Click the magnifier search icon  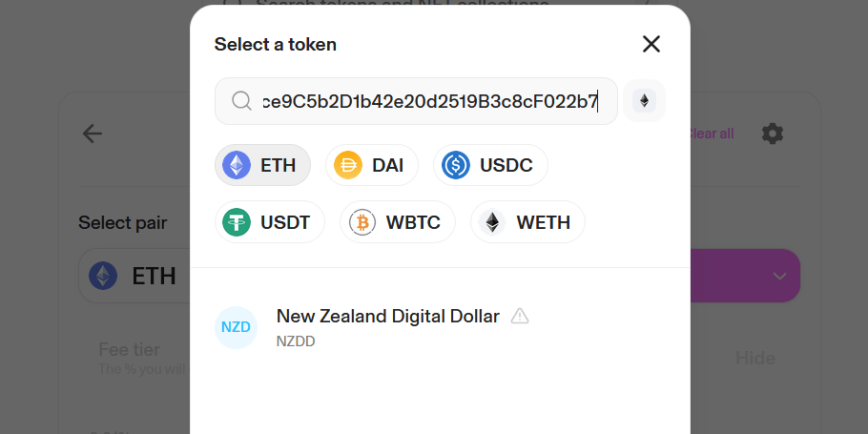coord(242,101)
